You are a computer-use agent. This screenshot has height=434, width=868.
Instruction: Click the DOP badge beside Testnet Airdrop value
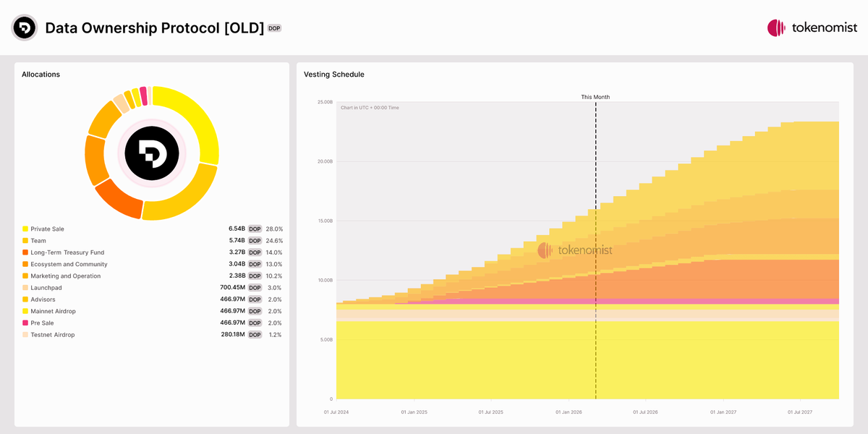255,334
